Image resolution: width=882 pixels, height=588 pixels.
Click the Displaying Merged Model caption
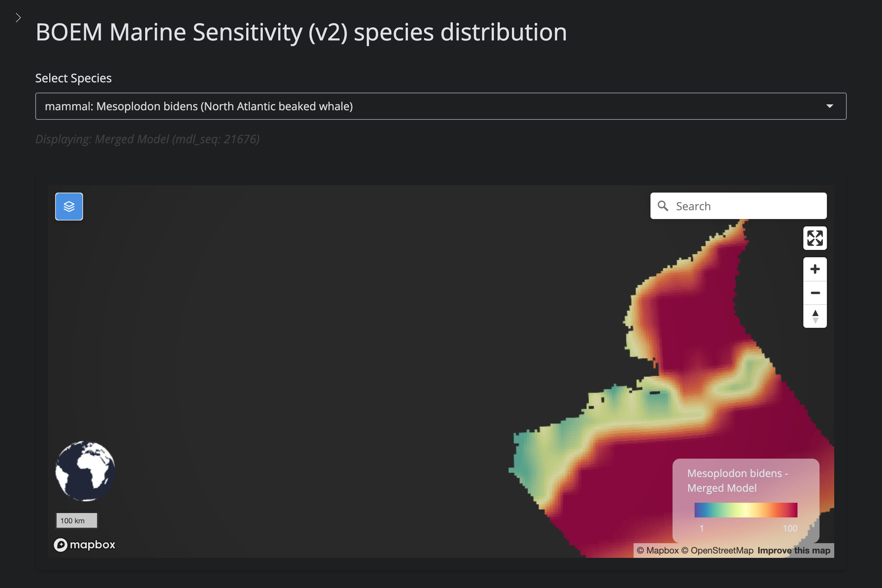point(147,139)
